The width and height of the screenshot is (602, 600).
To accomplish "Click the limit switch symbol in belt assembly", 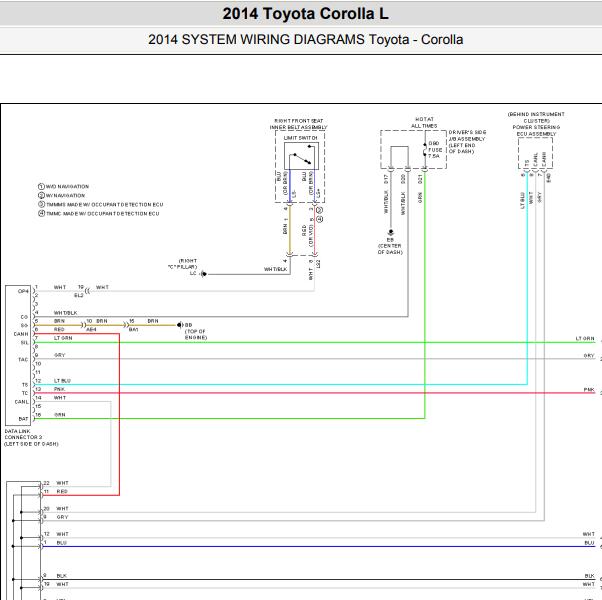I will (x=301, y=156).
